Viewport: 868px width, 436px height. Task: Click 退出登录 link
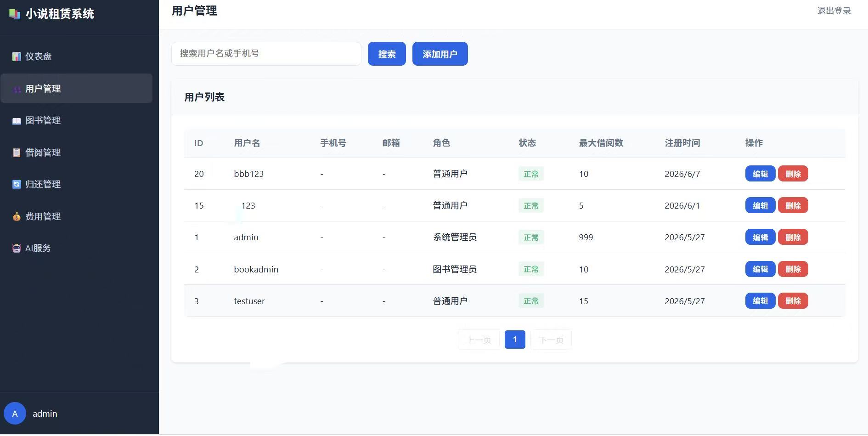tap(834, 11)
